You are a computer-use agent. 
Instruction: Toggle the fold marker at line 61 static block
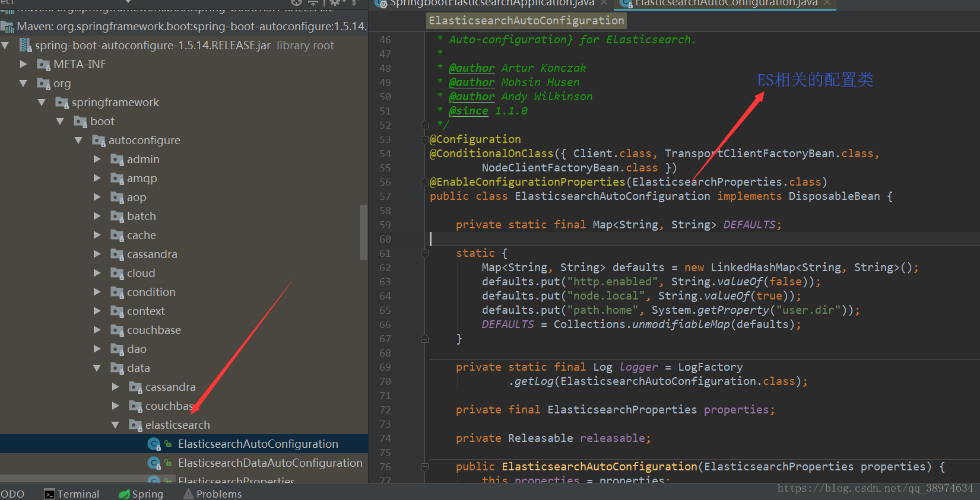[424, 253]
